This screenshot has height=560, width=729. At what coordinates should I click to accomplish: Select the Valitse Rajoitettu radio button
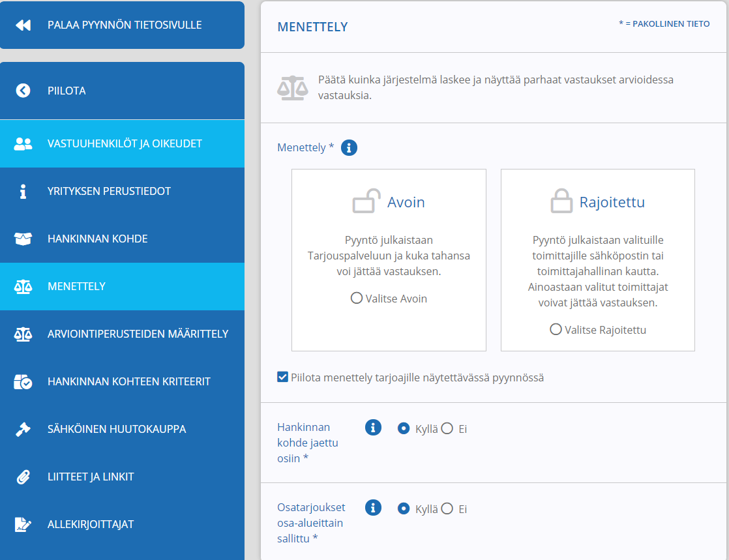coord(556,329)
